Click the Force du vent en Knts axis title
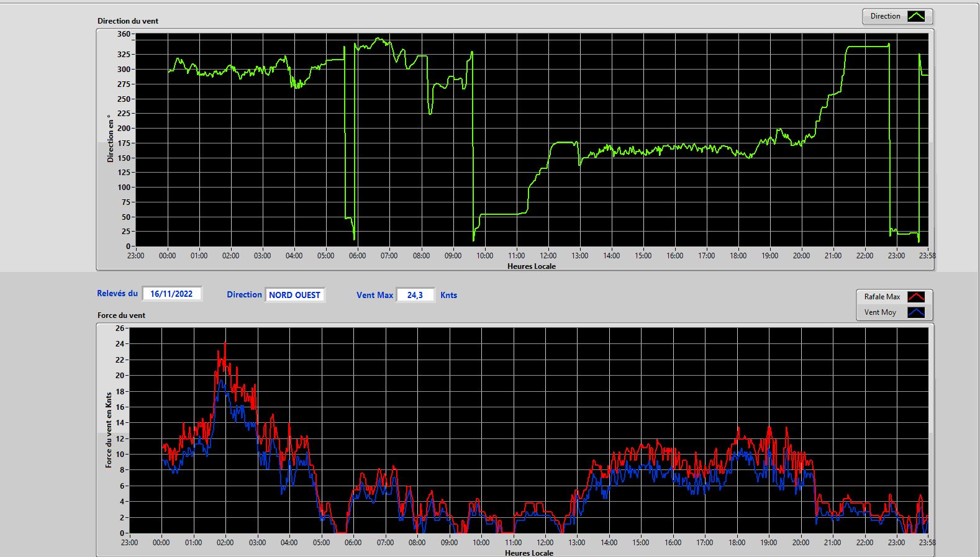 tap(109, 430)
